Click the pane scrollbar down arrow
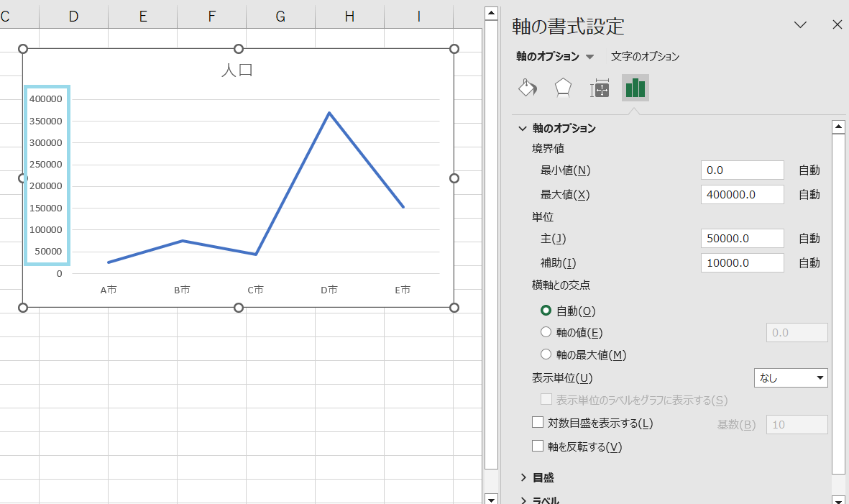849x504 pixels. (x=839, y=500)
